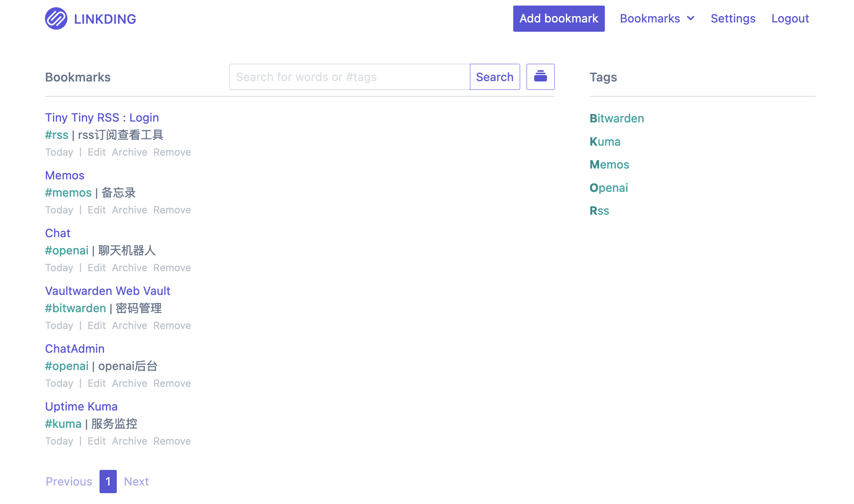The image size is (854, 504).
Task: Remove the Tiny Tiny RSS bookmark
Action: (172, 152)
